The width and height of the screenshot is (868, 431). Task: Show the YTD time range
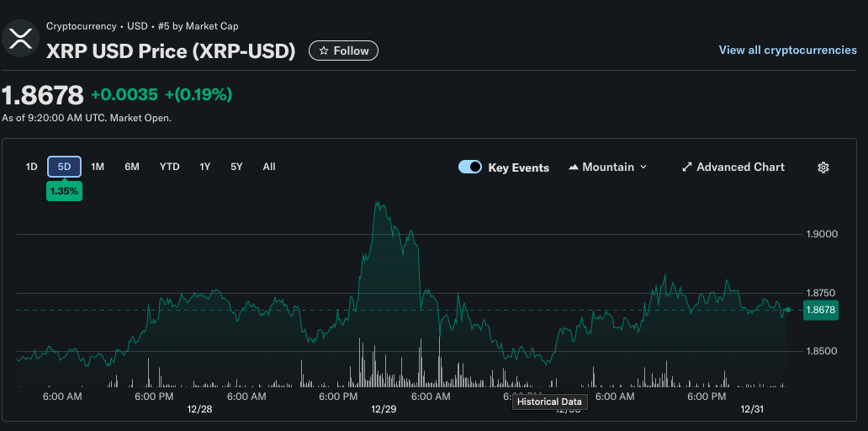[x=170, y=167]
